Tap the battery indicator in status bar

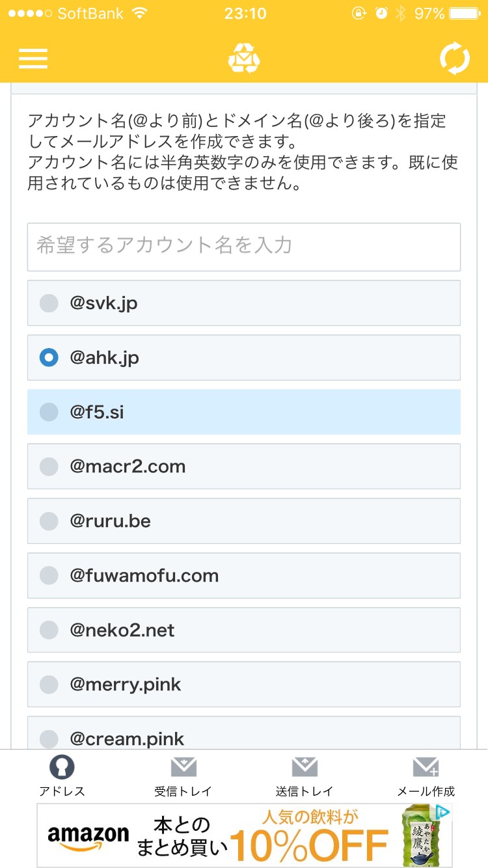click(x=463, y=13)
